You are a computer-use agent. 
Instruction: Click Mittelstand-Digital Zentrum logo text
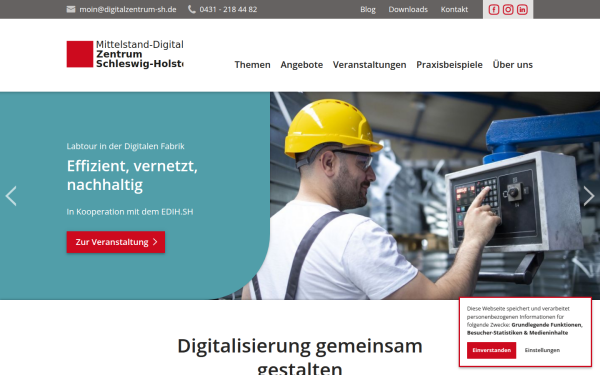[140, 54]
